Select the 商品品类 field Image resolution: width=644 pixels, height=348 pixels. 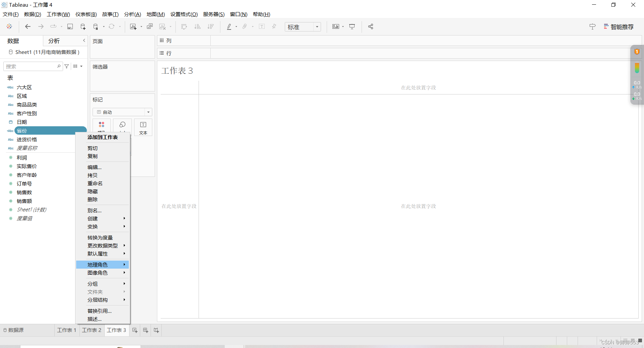pyautogui.click(x=27, y=105)
